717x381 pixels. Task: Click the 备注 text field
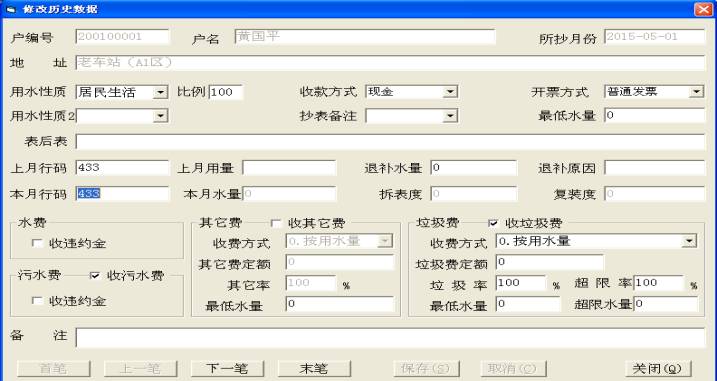tap(391, 338)
